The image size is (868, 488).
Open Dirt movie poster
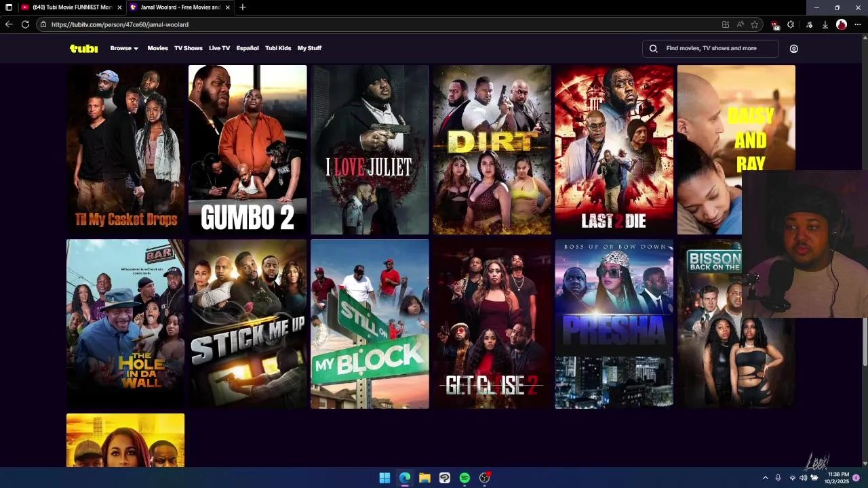(492, 150)
